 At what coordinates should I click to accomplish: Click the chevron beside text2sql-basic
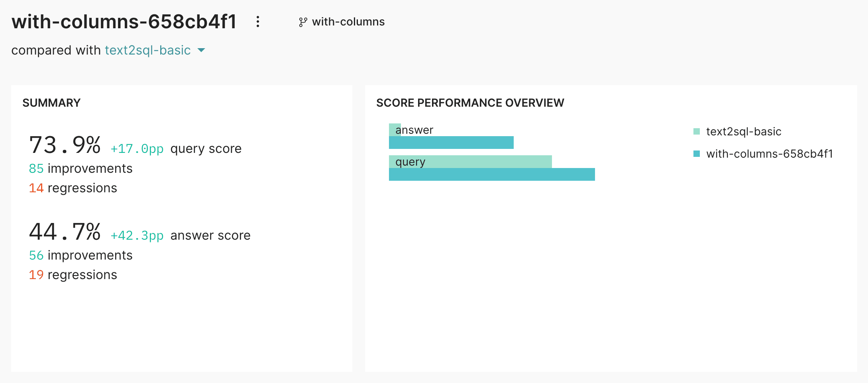(202, 50)
